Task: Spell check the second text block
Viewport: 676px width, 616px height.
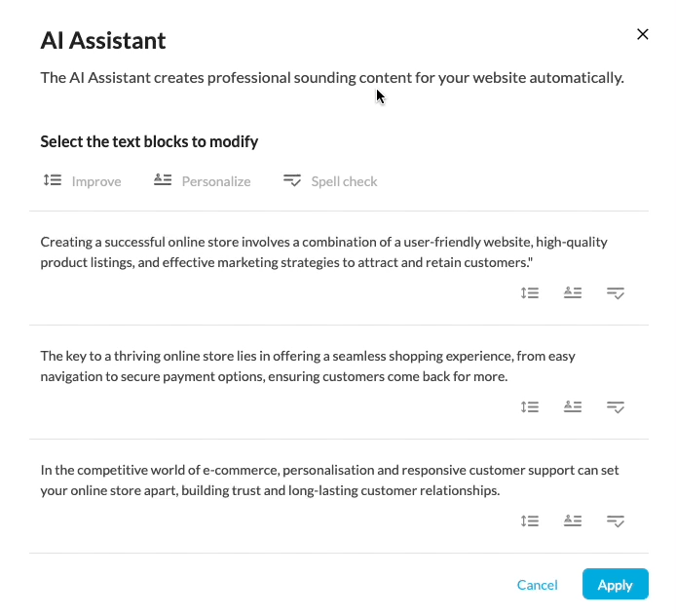Action: click(616, 406)
